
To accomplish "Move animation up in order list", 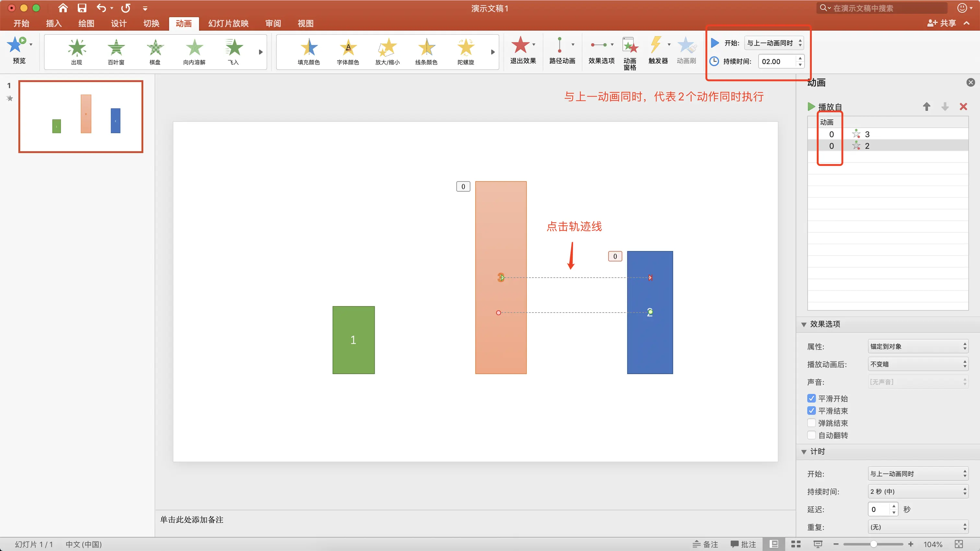I will click(926, 107).
